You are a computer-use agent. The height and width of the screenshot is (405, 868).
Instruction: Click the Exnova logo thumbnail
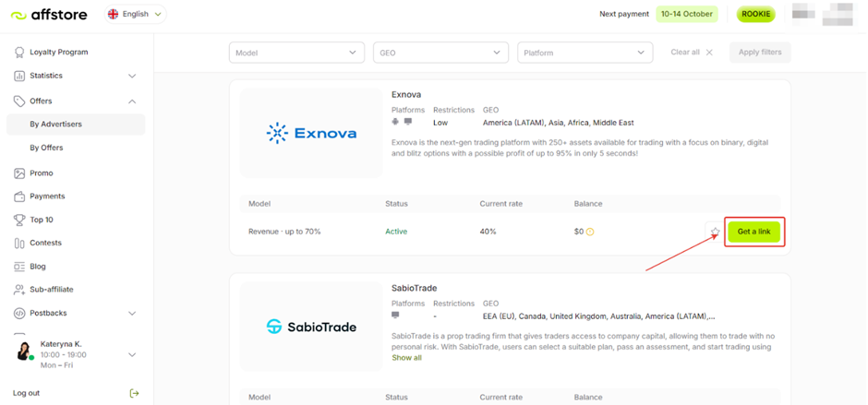point(311,134)
